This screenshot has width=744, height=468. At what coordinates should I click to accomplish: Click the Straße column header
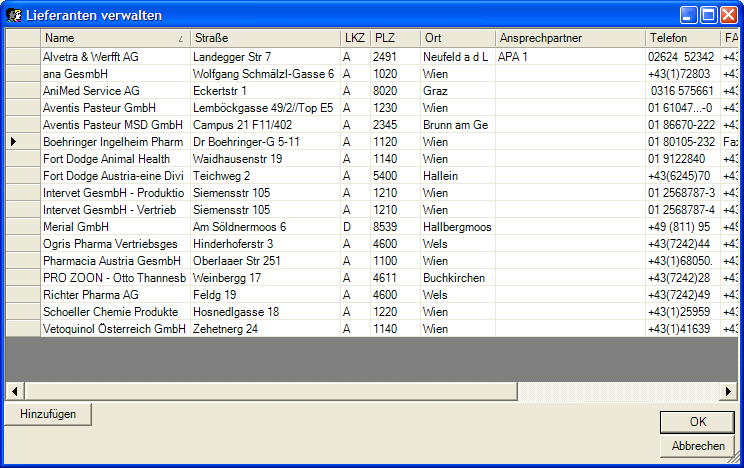click(x=265, y=38)
